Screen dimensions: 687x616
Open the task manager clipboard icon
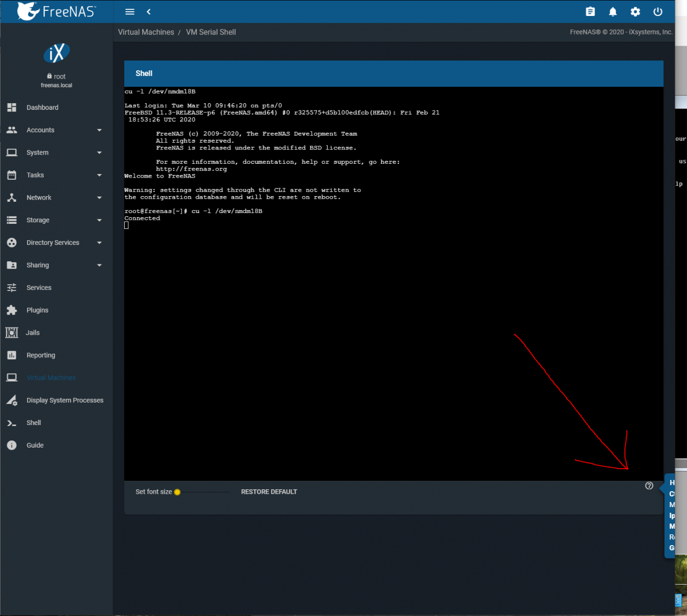pos(590,12)
